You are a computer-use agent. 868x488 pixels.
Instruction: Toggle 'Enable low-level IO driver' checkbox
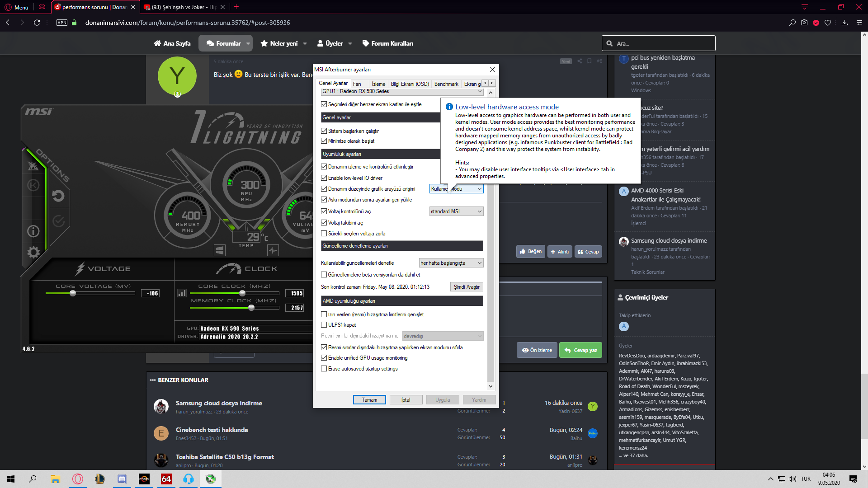(x=324, y=178)
